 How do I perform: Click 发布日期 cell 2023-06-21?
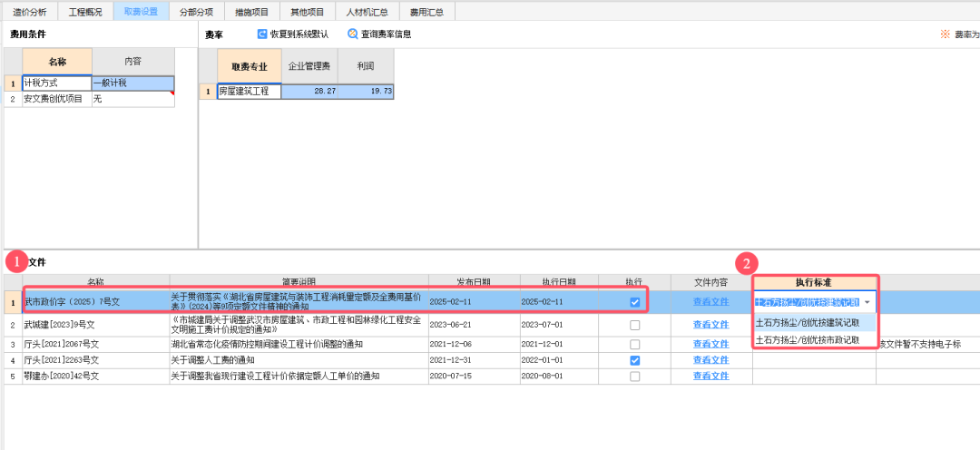pyautogui.click(x=474, y=325)
